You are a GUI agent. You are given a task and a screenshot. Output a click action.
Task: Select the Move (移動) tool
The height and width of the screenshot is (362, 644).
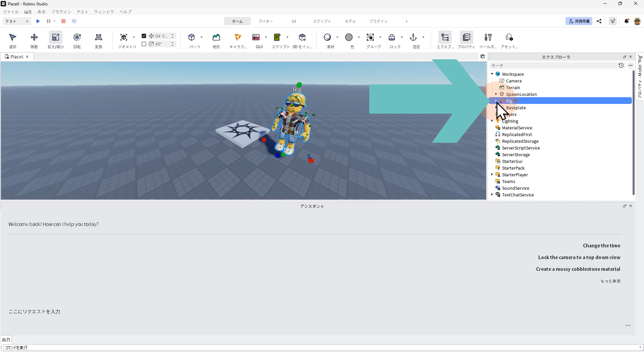click(x=34, y=38)
